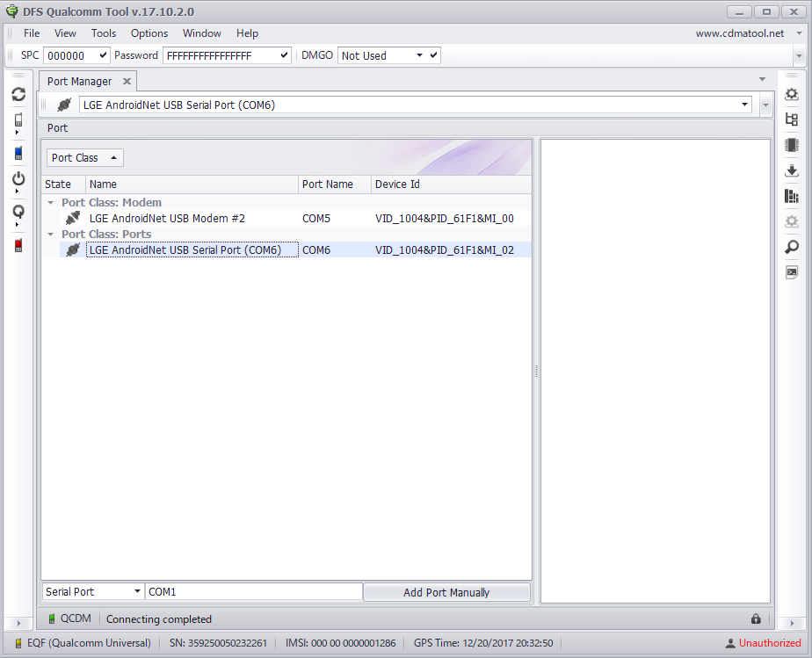The width and height of the screenshot is (812, 658).
Task: Open the DMGO Not Used dropdown
Action: point(419,54)
